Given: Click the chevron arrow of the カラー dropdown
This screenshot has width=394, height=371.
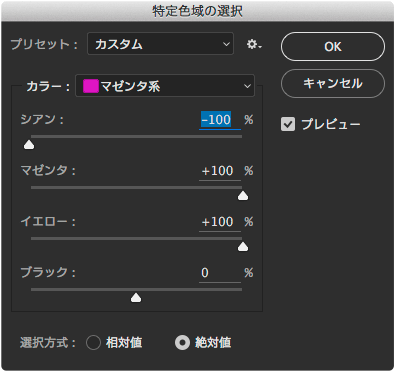Looking at the screenshot, I should pyautogui.click(x=247, y=86).
